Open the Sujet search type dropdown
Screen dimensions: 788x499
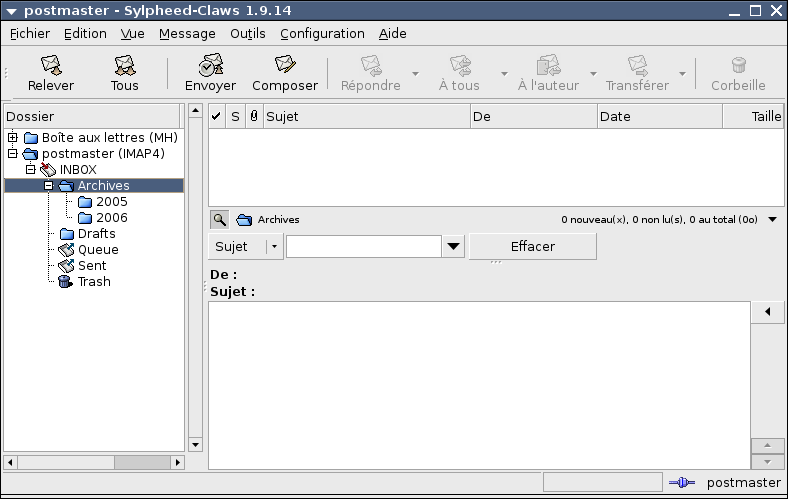[246, 247]
